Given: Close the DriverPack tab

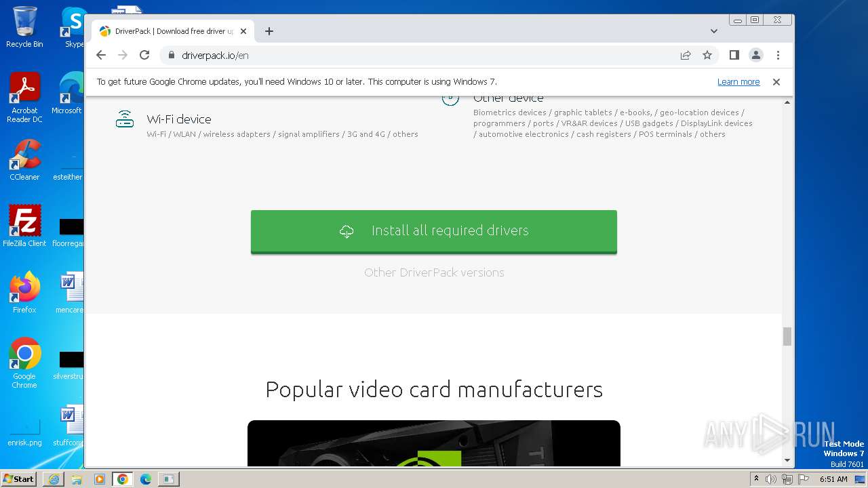Looking at the screenshot, I should [x=243, y=31].
